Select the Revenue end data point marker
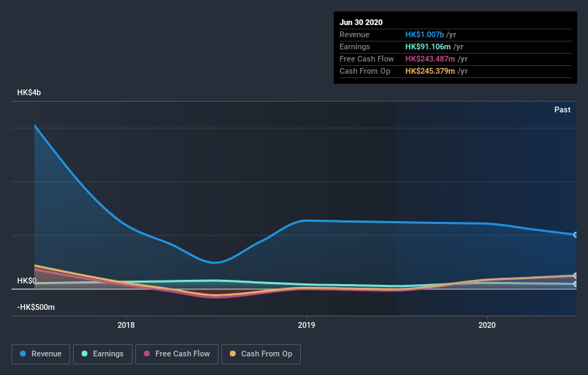The width and height of the screenshot is (588, 375). coord(576,235)
